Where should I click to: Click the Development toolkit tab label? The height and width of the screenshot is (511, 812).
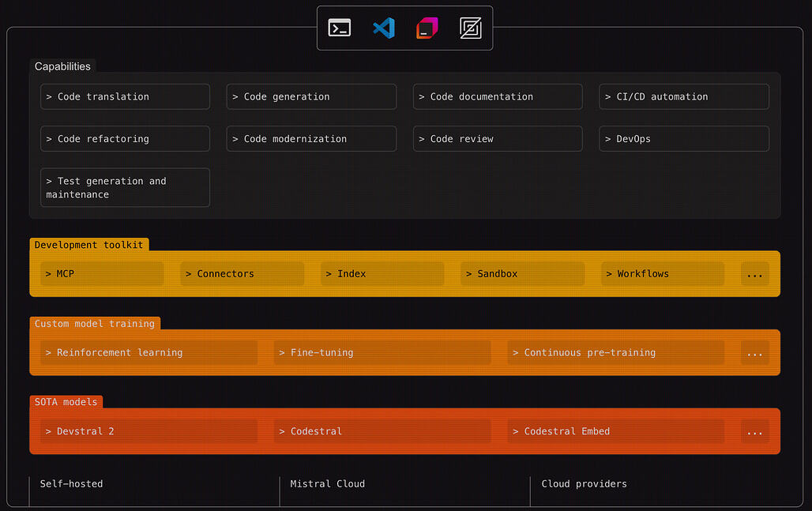(89, 245)
